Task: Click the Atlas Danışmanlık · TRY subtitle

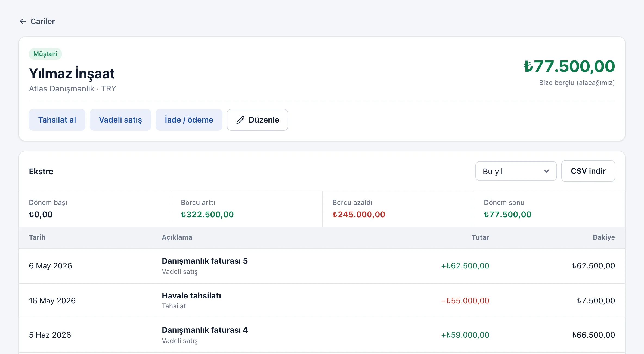Action: [x=73, y=89]
